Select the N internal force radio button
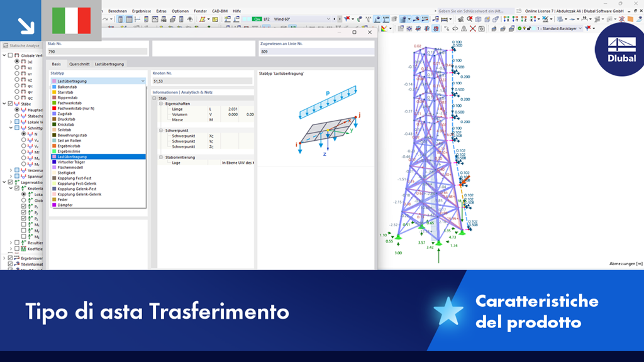This screenshot has width=644, height=362. click(23, 134)
